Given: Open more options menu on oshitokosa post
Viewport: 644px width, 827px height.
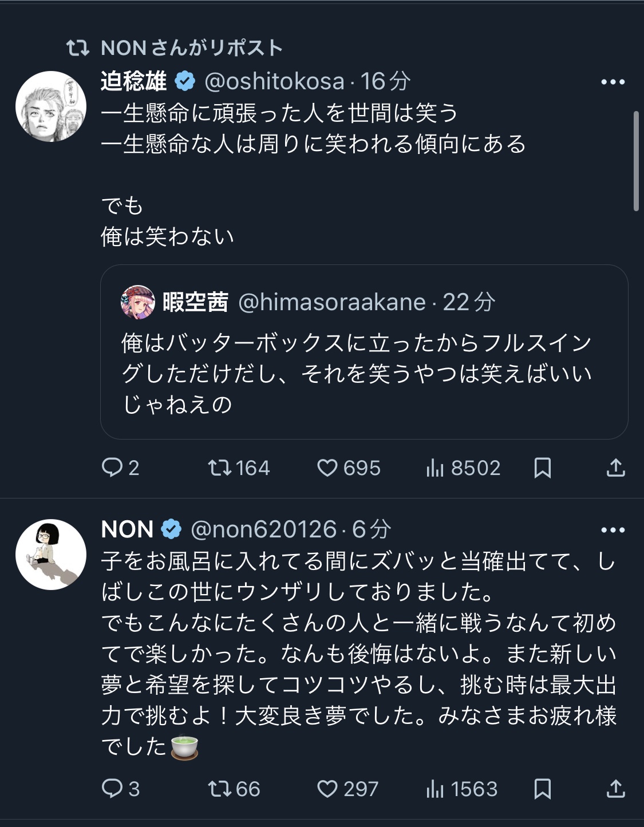Looking at the screenshot, I should pos(613,82).
